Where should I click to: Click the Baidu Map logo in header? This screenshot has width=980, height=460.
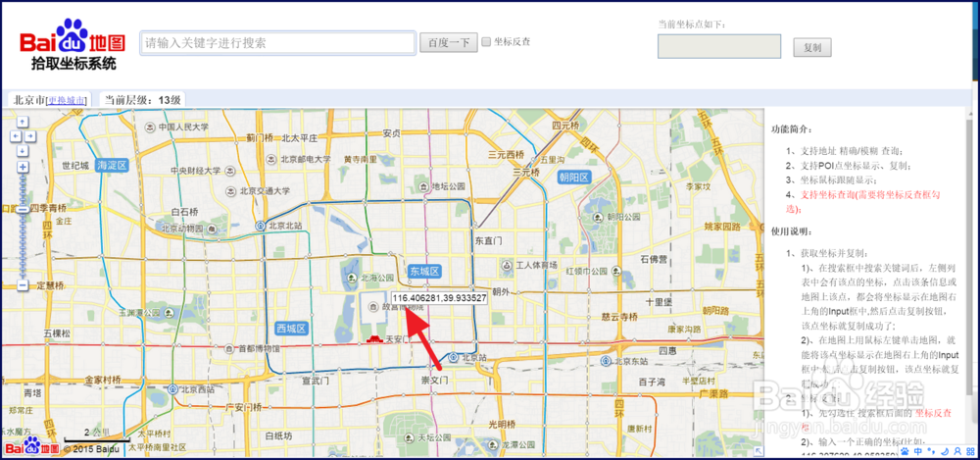(x=73, y=42)
